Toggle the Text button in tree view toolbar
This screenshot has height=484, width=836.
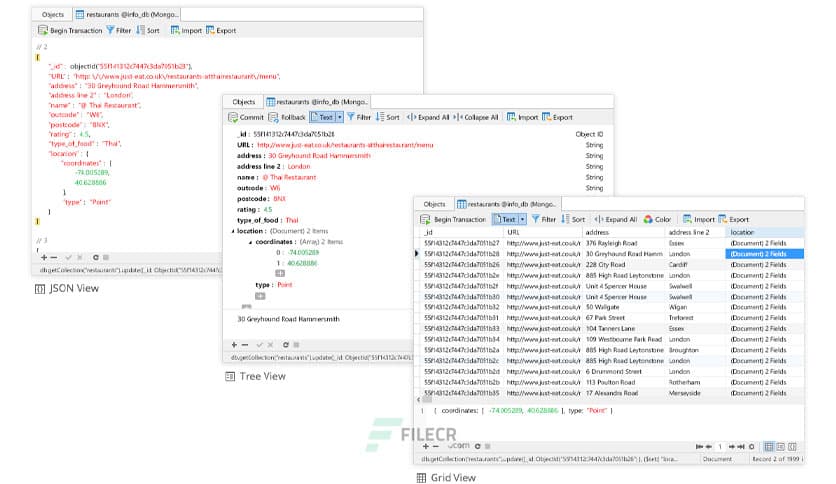pos(321,117)
